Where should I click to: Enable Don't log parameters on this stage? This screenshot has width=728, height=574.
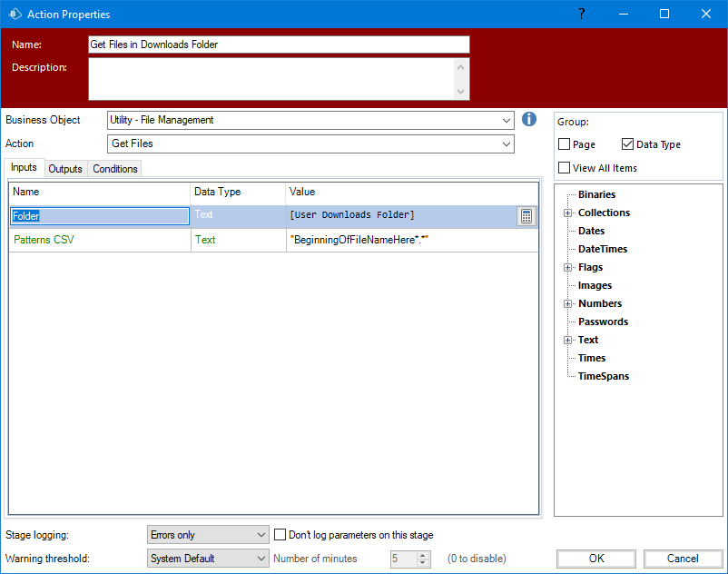[280, 535]
